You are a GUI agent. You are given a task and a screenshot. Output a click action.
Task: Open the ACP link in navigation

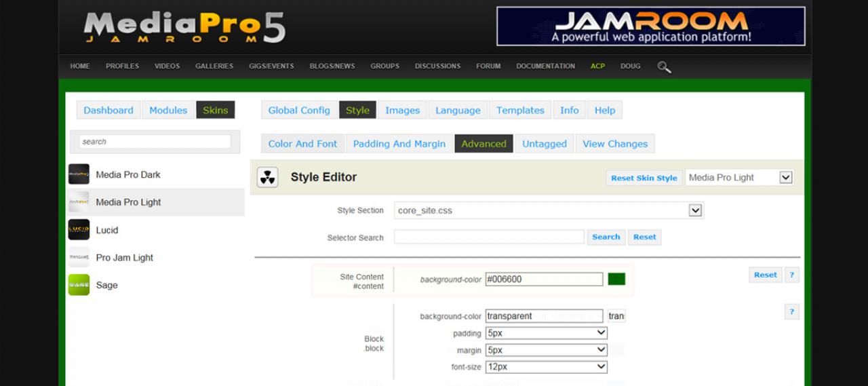[x=597, y=66]
